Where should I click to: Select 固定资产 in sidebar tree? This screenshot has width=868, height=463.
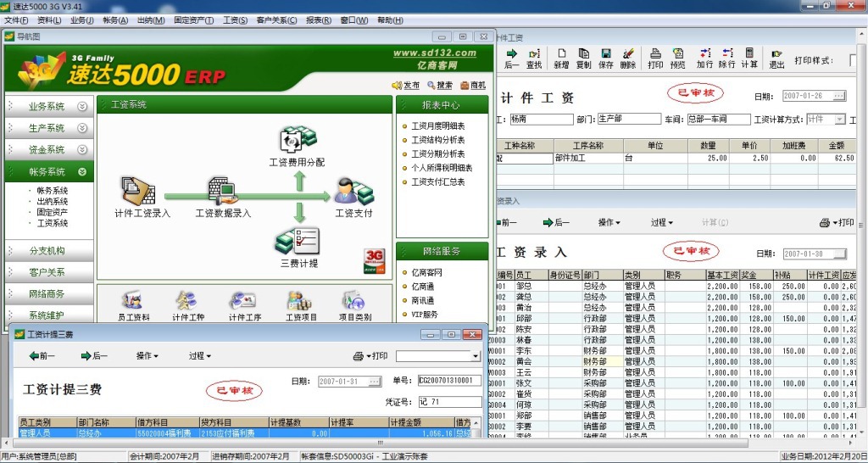53,212
